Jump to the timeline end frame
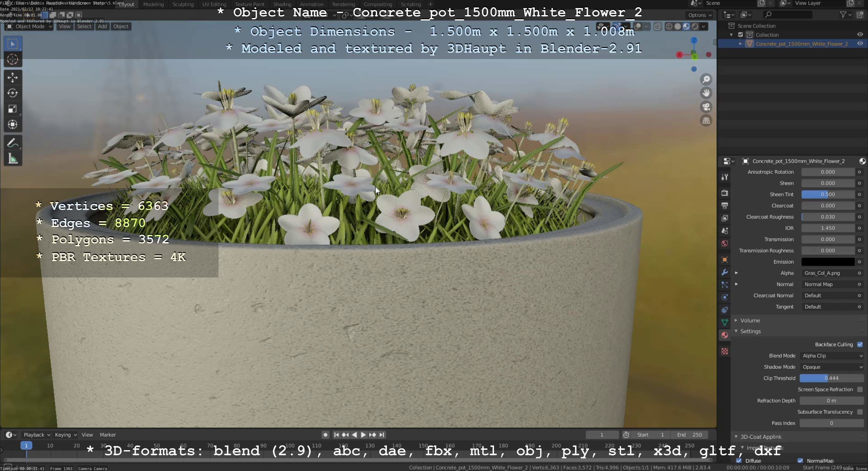The width and height of the screenshot is (868, 471). click(382, 435)
